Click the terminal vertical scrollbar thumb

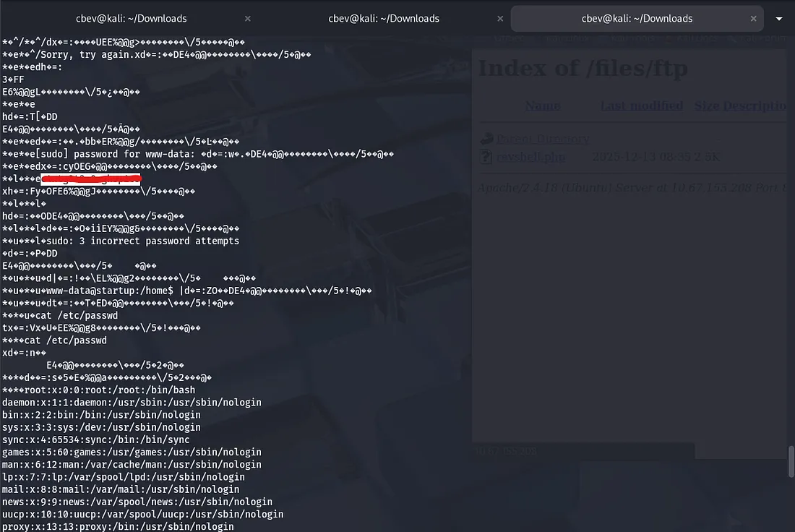click(791, 461)
